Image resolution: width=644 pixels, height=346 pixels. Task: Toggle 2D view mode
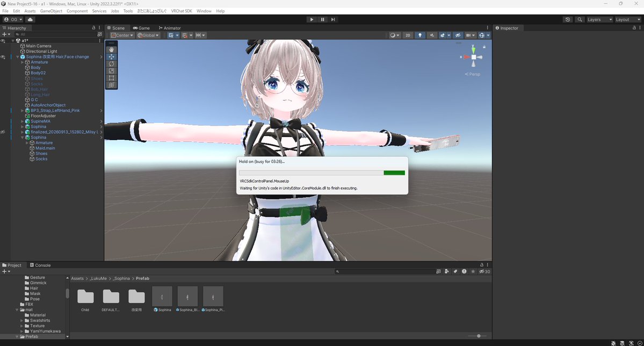(x=408, y=35)
